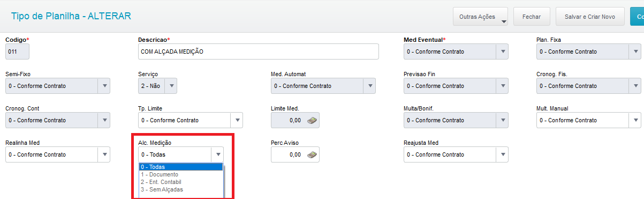
Task: Click the Descricao text field
Action: coord(258,51)
